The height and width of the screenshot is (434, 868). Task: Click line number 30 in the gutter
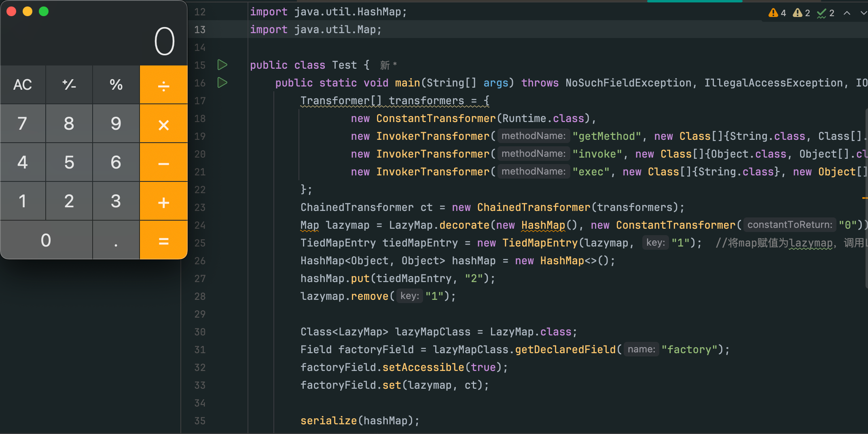(200, 332)
